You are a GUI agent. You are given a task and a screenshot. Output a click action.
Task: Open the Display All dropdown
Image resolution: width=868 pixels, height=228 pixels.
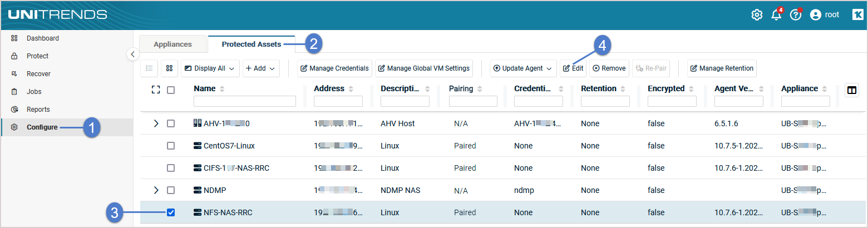(x=210, y=68)
